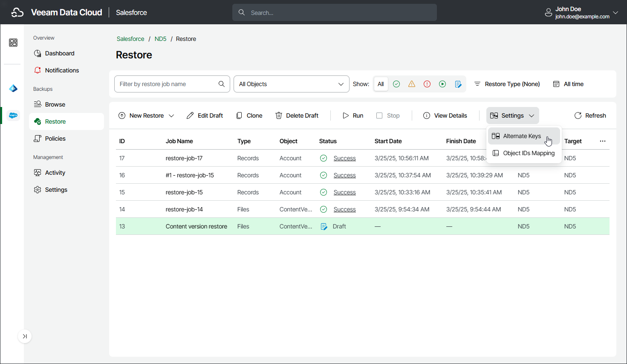Click the Salesforce product title in header

pos(131,13)
